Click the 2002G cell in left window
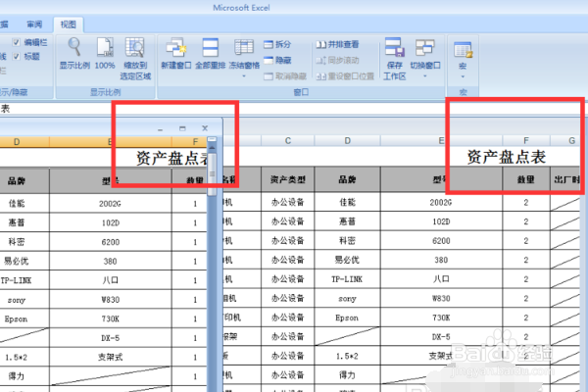Viewport: 588px width, 392px height. pyautogui.click(x=110, y=203)
